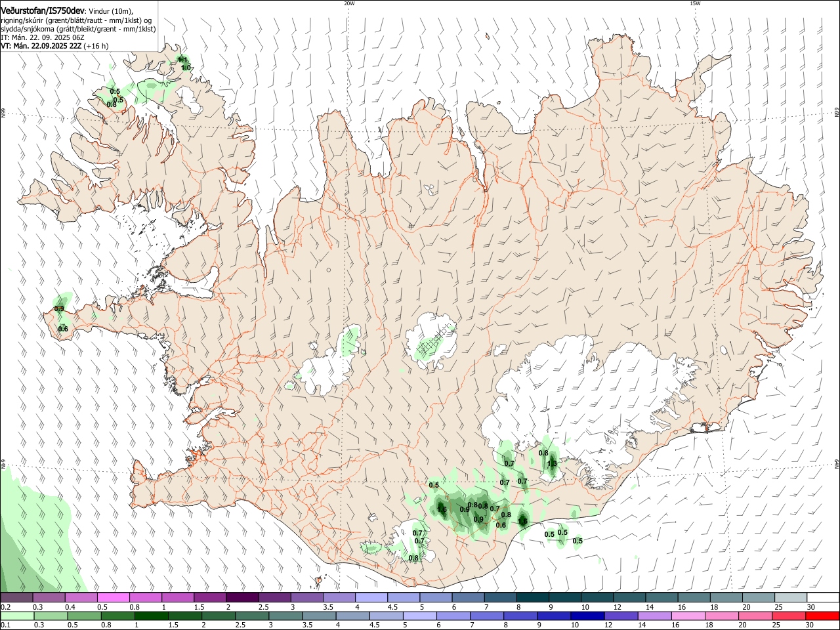Pick rain legend swatch between 20 and 25
This screenshot has height=630, width=840.
tap(754, 616)
